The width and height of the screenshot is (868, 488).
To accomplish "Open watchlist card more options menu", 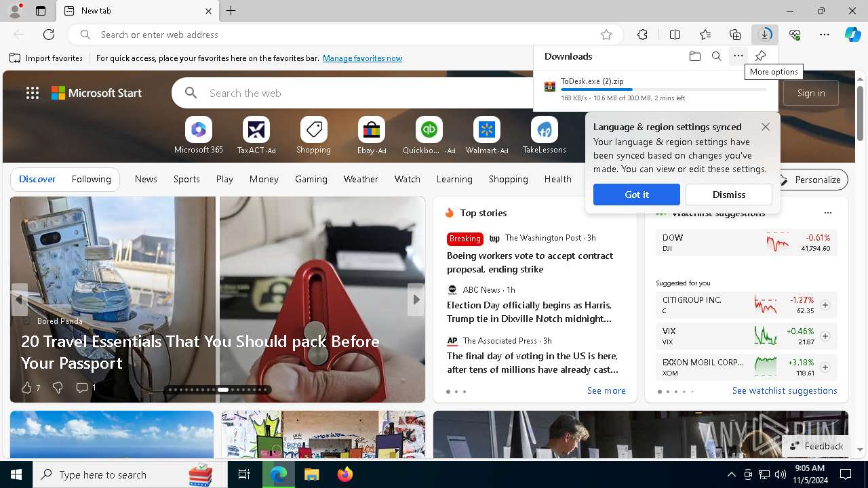I will pos(827,213).
